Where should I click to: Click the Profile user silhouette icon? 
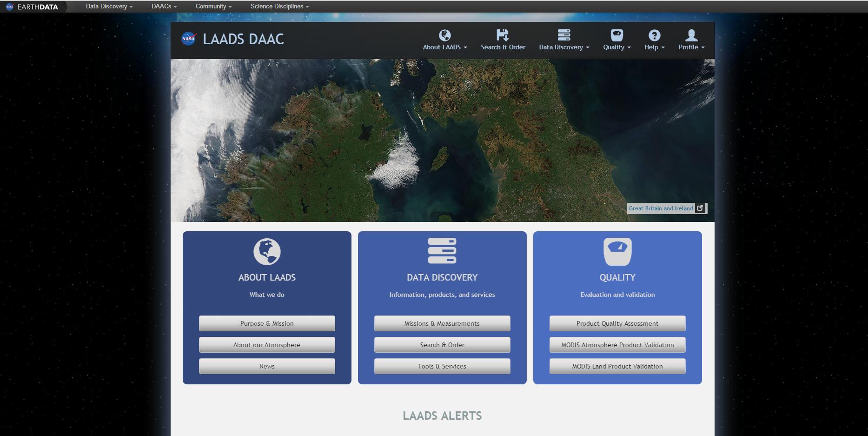point(691,35)
